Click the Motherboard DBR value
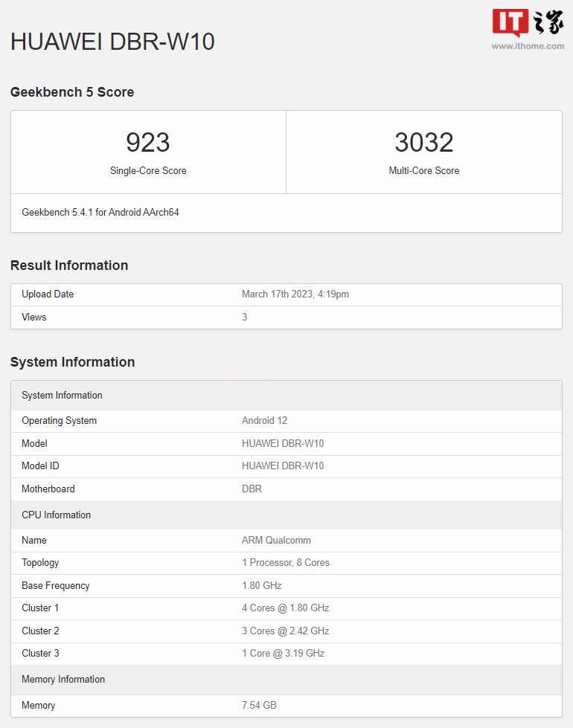The height and width of the screenshot is (728, 573). point(252,489)
